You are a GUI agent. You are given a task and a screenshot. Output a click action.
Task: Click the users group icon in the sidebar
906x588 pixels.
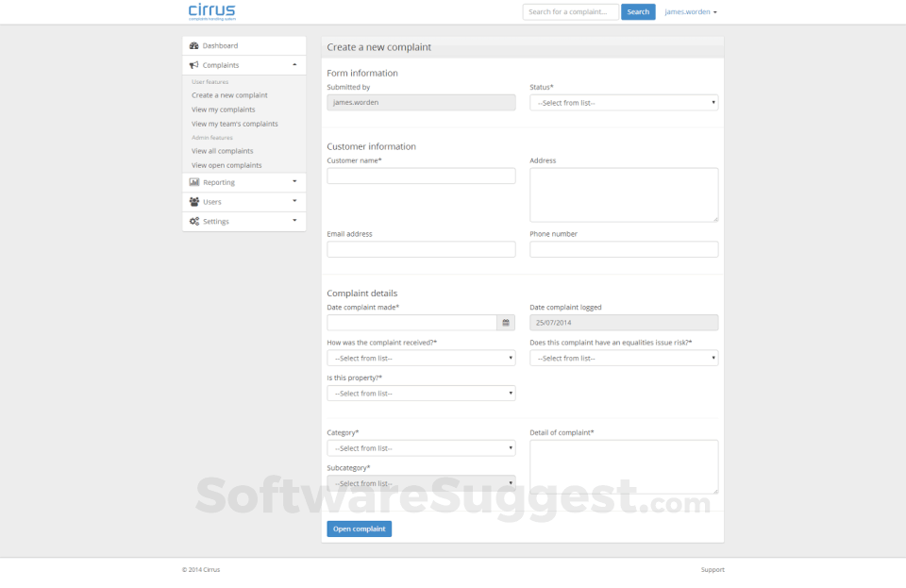[x=194, y=202]
